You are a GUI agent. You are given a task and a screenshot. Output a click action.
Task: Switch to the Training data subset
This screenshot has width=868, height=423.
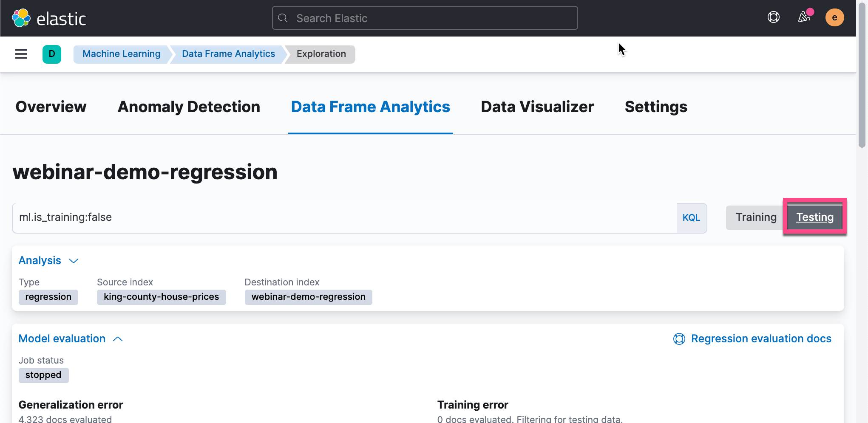point(756,217)
